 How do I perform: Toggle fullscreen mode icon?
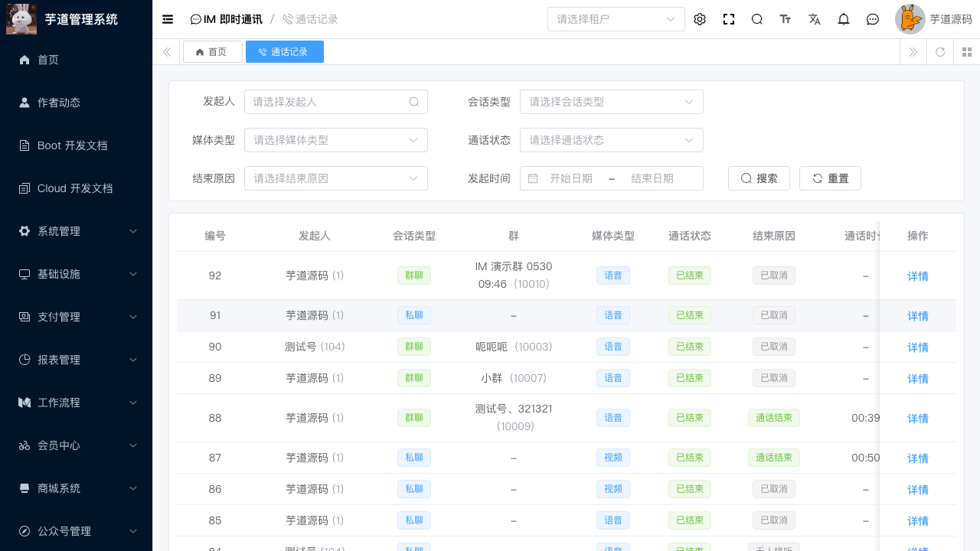729,19
